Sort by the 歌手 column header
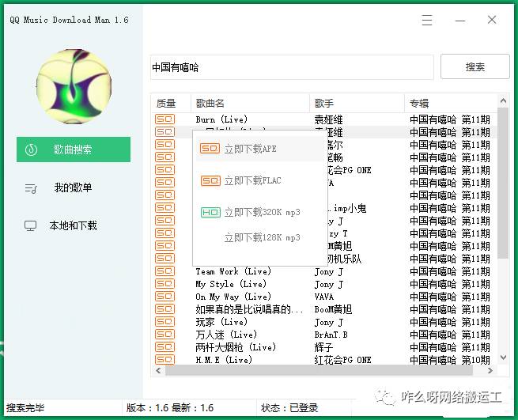The image size is (518, 420). pos(357,104)
